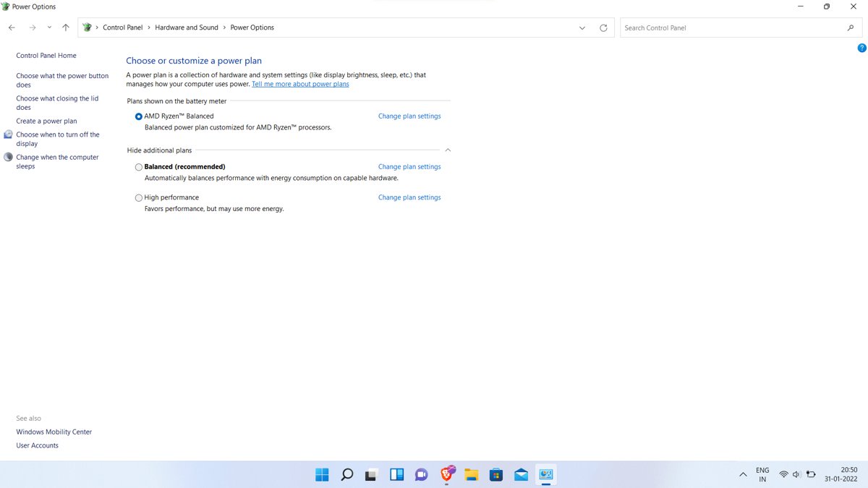The image size is (868, 488).
Task: Open the Windows Start menu
Action: (322, 474)
